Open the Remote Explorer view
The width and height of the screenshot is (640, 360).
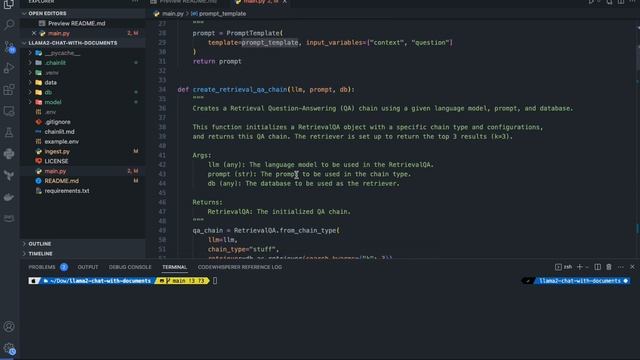(9, 111)
